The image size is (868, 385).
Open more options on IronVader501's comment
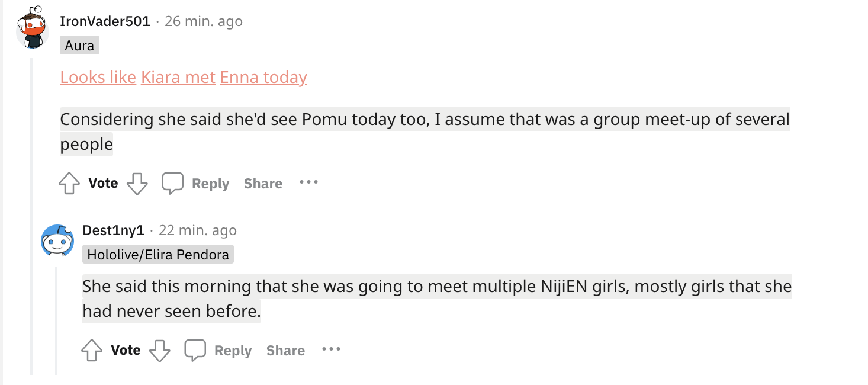pos(308,182)
